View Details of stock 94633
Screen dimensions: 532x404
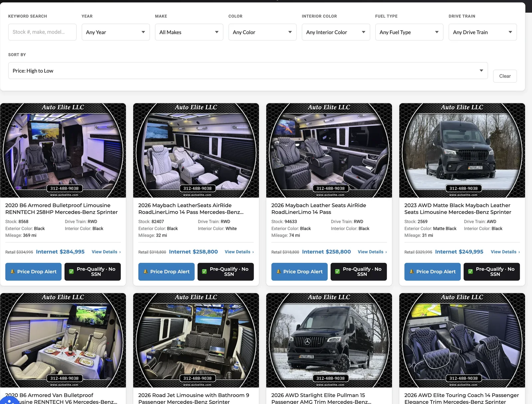[372, 252]
